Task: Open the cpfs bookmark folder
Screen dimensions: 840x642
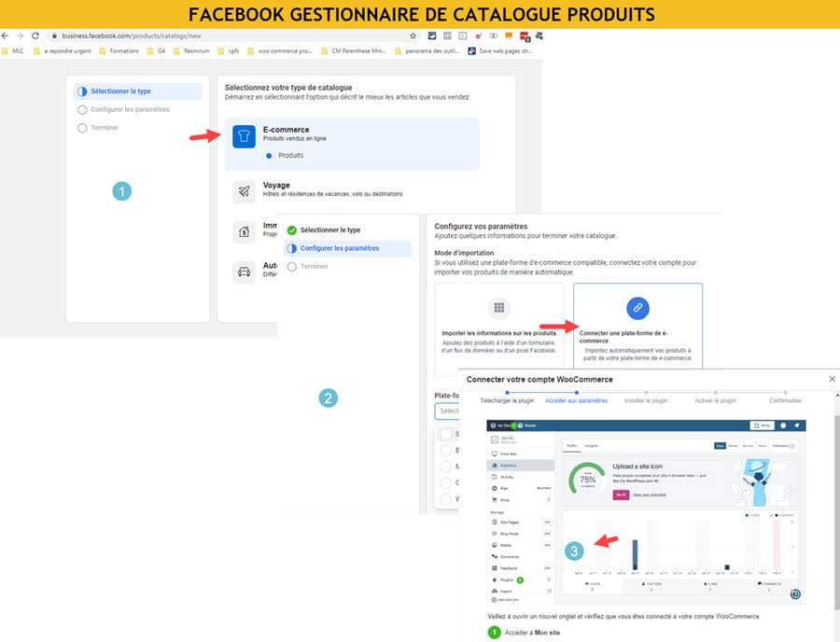Action: [229, 51]
